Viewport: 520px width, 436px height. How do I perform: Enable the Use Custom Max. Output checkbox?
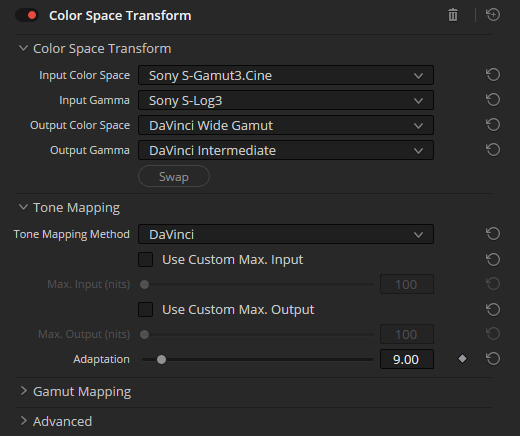[x=146, y=310]
